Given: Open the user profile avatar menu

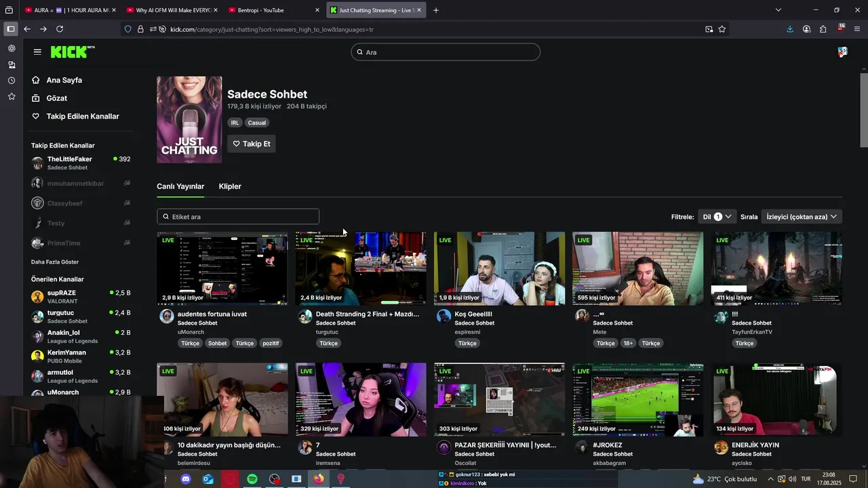Looking at the screenshot, I should pyautogui.click(x=842, y=52).
